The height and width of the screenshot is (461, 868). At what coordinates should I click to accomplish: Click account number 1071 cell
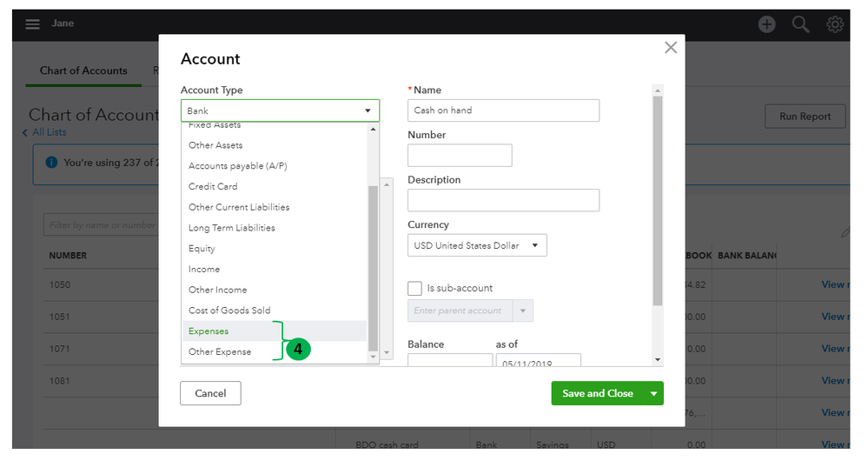pyautogui.click(x=60, y=349)
